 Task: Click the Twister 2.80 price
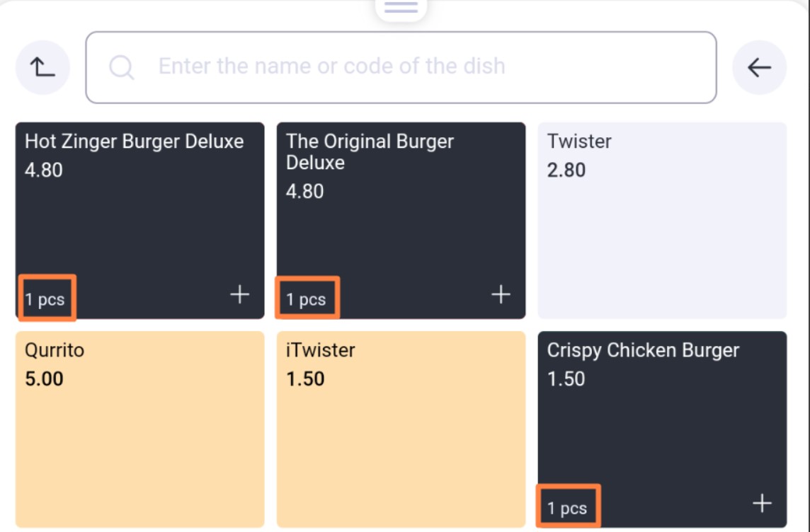tap(566, 170)
